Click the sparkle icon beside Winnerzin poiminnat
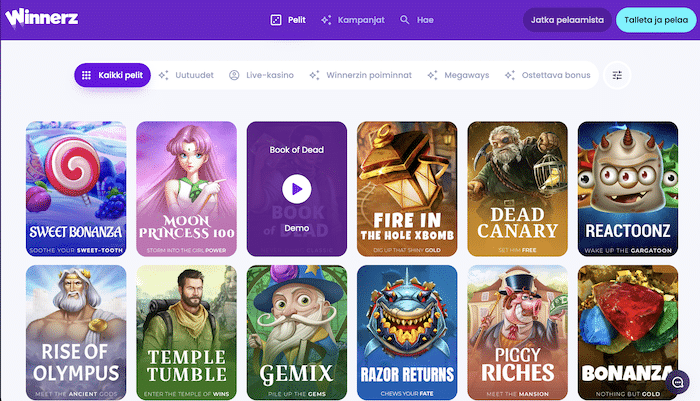This screenshot has width=700, height=401. click(314, 75)
